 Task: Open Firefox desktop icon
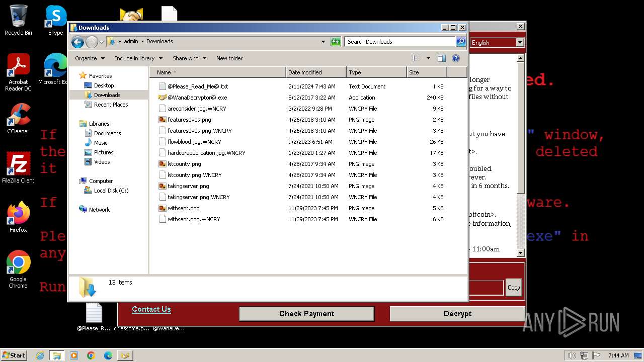point(18,217)
